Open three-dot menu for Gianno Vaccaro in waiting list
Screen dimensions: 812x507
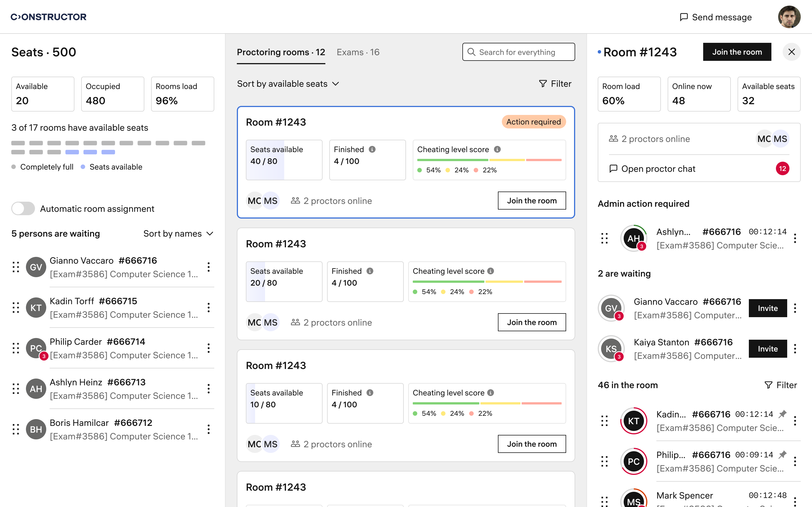pos(208,267)
